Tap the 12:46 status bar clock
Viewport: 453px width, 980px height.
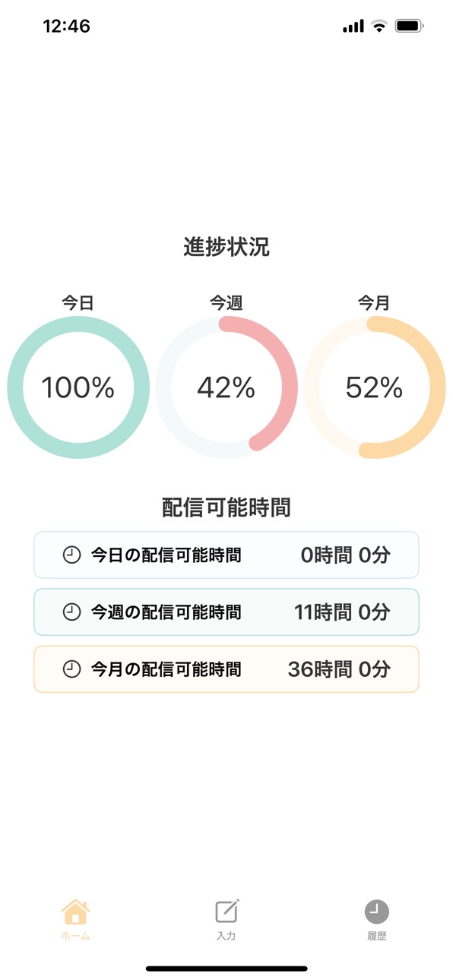(67, 26)
